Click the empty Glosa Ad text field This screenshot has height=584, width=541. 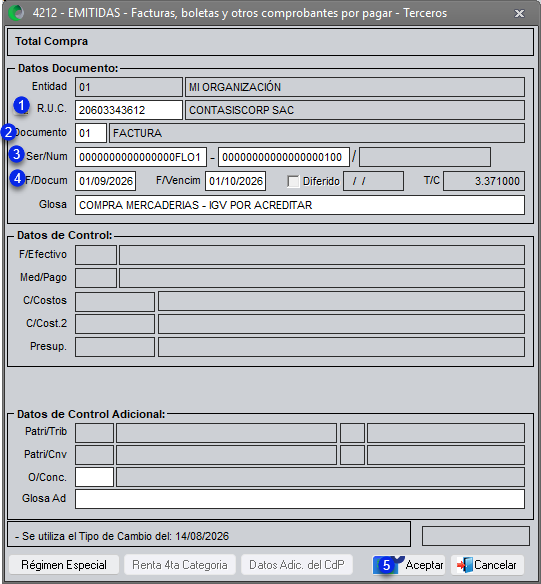300,499
